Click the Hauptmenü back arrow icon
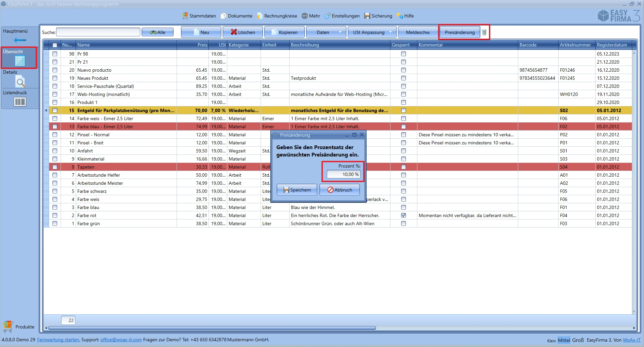This screenshot has height=347, width=644. [20, 40]
